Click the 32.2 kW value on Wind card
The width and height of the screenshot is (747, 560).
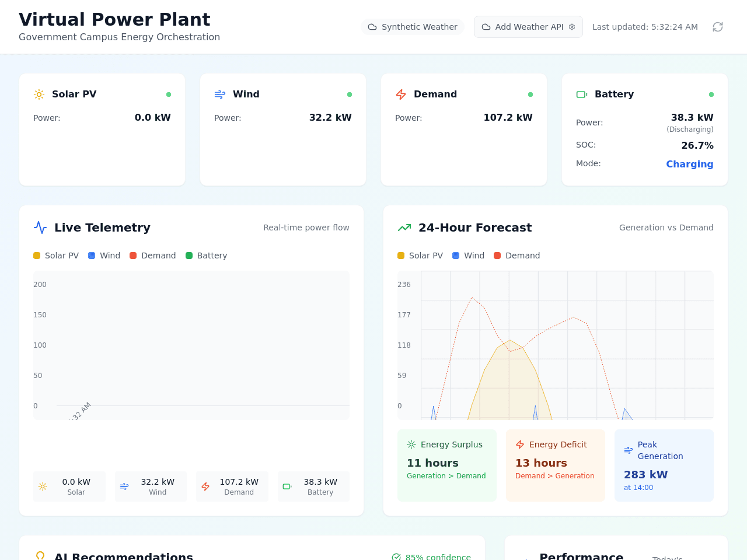(x=330, y=118)
